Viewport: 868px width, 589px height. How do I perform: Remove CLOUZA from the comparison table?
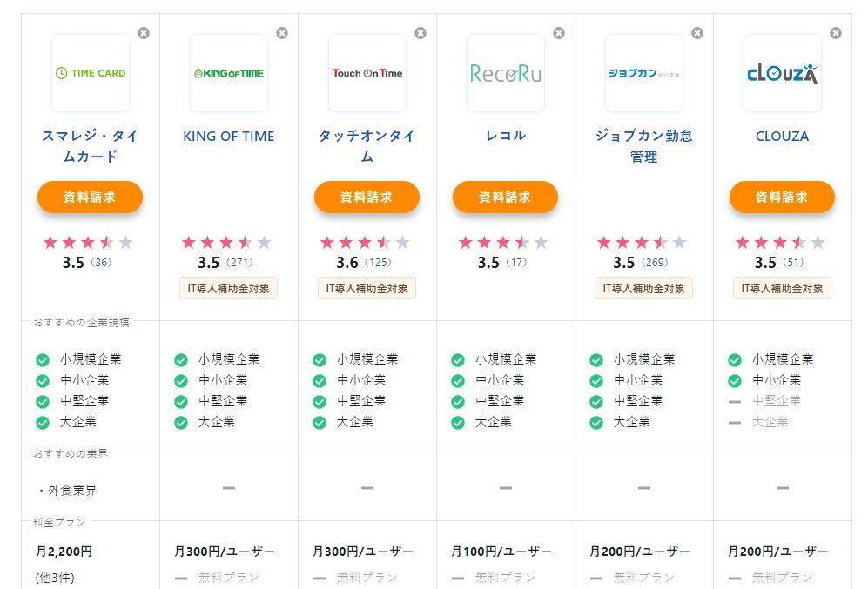coord(836,33)
